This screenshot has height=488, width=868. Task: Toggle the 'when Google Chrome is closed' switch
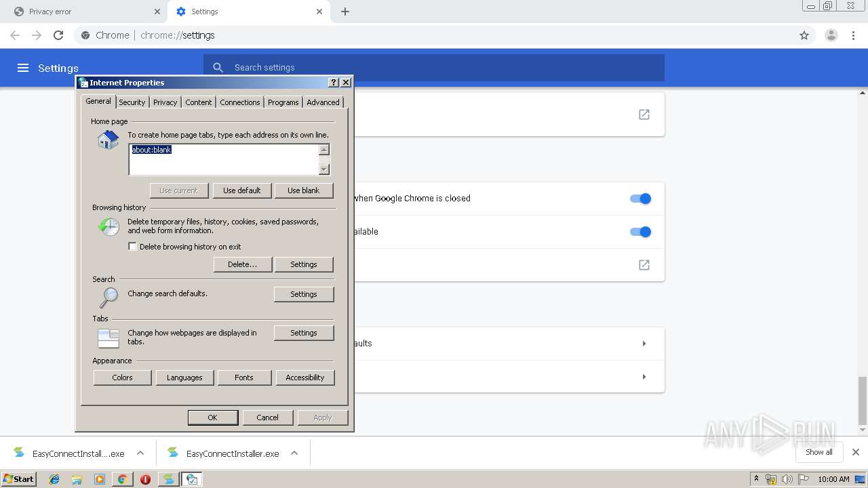point(640,199)
